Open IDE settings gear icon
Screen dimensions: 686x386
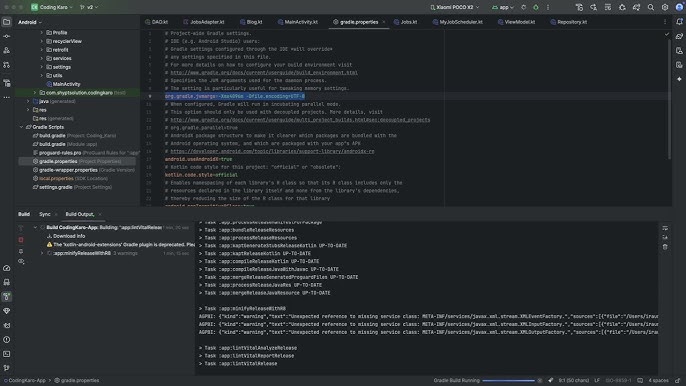click(x=665, y=7)
